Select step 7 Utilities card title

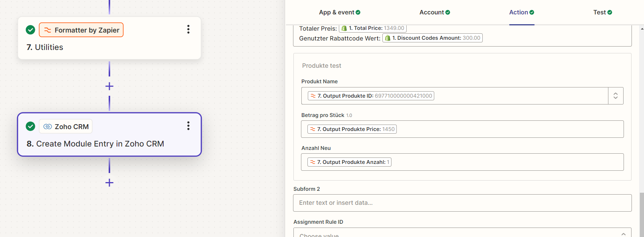pyautogui.click(x=45, y=47)
